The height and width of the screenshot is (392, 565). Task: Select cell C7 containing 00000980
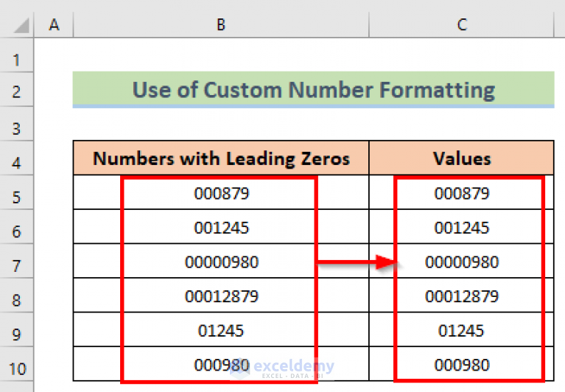click(x=462, y=261)
